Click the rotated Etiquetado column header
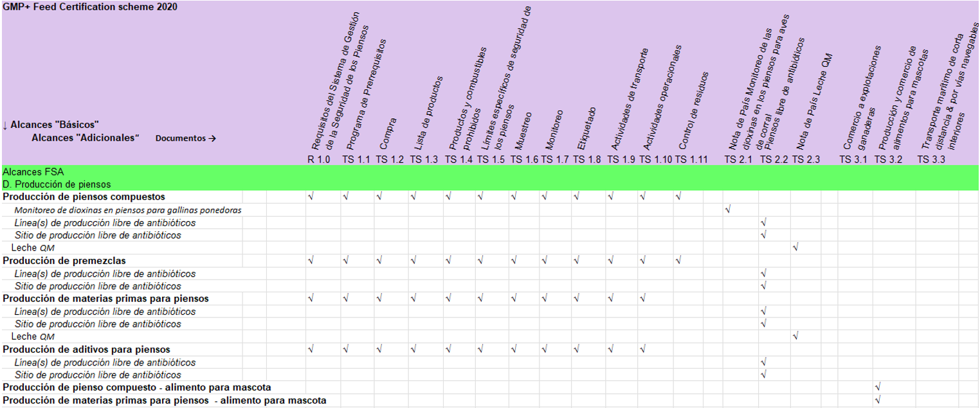The height and width of the screenshot is (408, 980). click(586, 129)
